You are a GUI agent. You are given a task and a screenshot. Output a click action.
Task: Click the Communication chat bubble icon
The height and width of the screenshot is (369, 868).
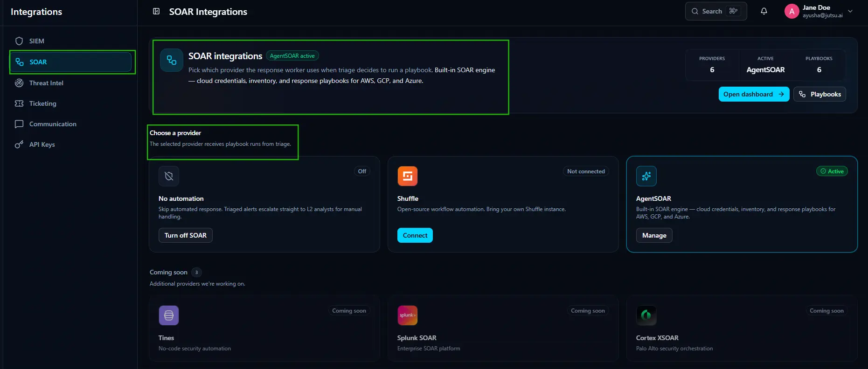tap(19, 124)
